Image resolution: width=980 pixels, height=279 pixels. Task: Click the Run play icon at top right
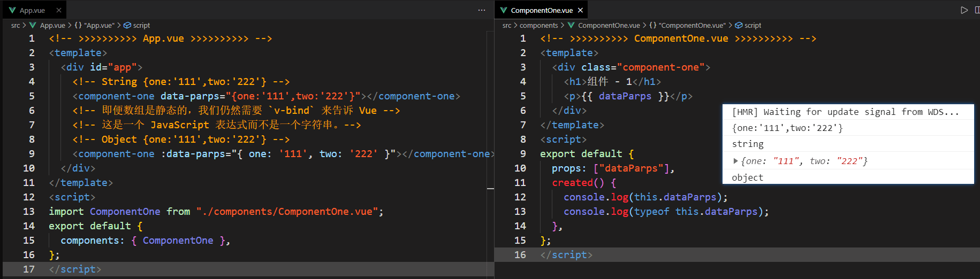(x=964, y=10)
